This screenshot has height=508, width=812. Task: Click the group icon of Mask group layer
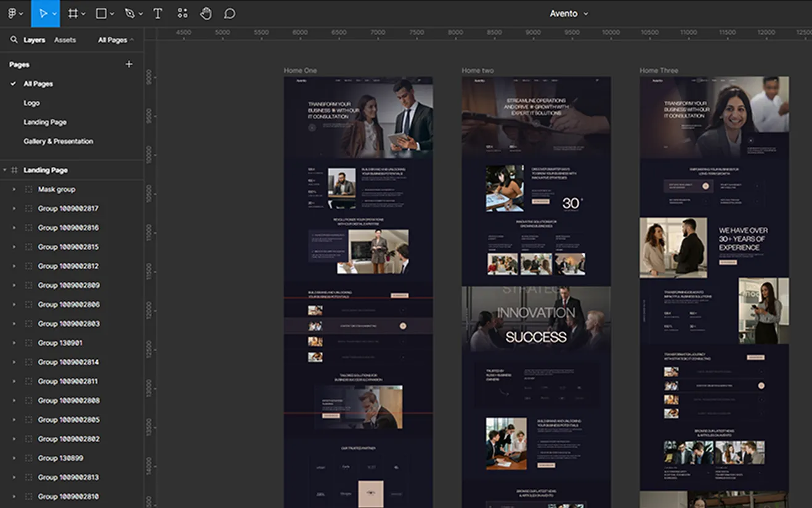[x=28, y=189]
